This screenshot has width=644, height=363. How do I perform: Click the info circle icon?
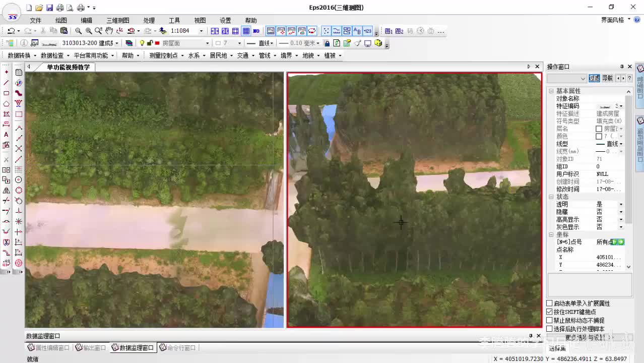[x=24, y=43]
